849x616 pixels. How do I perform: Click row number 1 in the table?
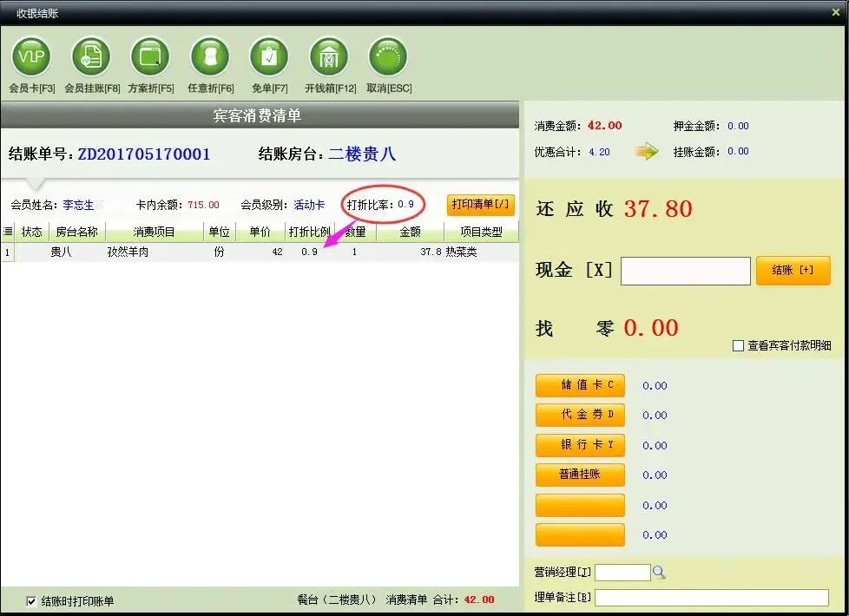[x=8, y=252]
